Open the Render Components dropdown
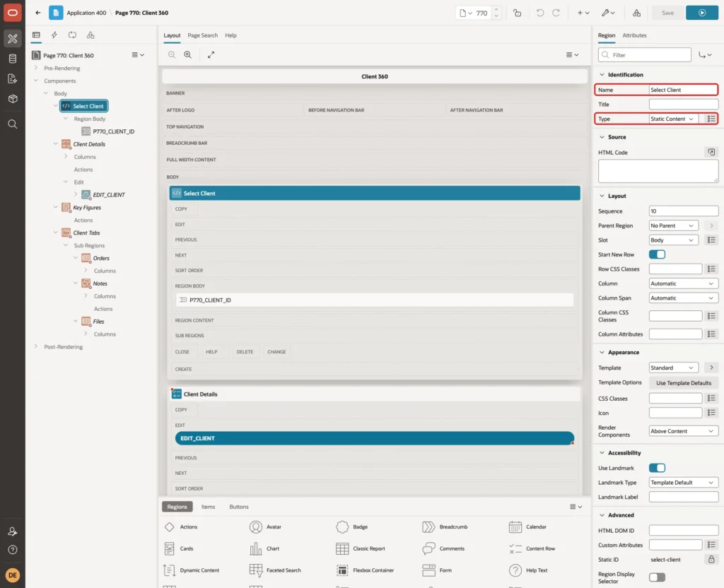This screenshot has width=724, height=588. [684, 431]
